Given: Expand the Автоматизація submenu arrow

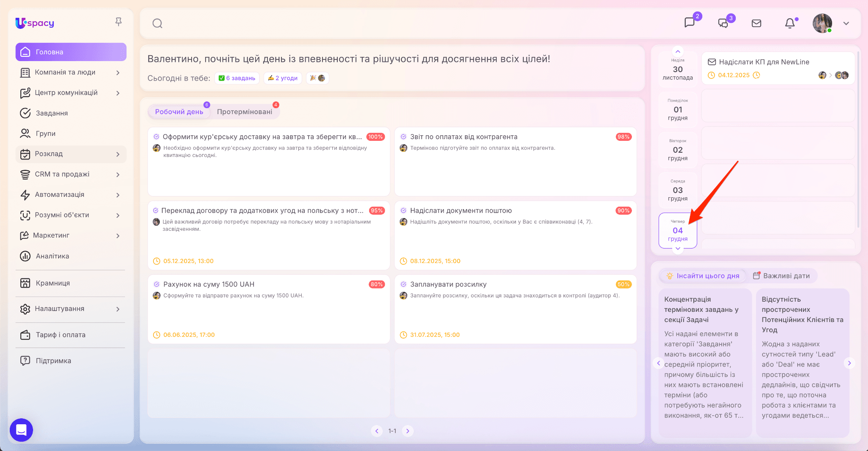Looking at the screenshot, I should pos(118,195).
